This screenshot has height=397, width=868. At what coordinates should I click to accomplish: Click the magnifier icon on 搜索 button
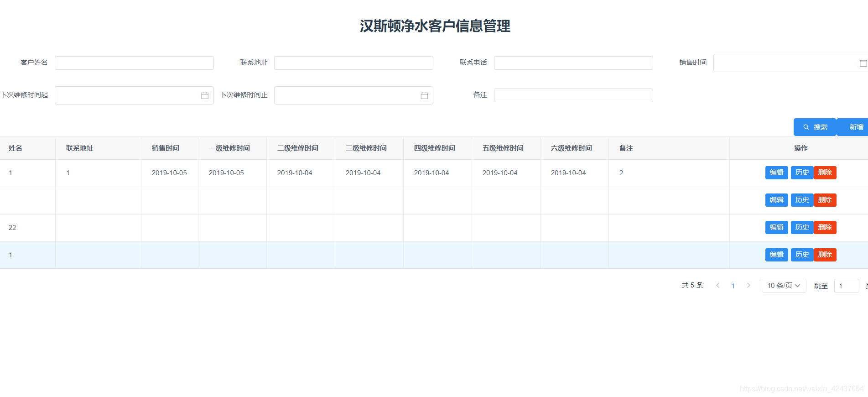point(806,127)
